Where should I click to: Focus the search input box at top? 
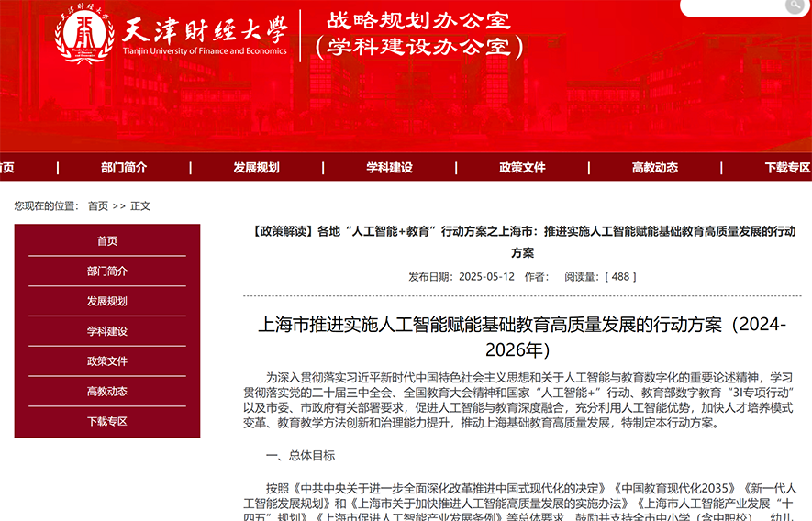tap(730, 7)
